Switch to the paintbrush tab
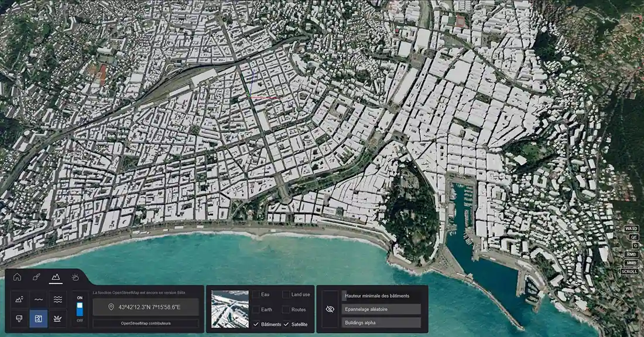The height and width of the screenshot is (337, 644). pos(36,277)
